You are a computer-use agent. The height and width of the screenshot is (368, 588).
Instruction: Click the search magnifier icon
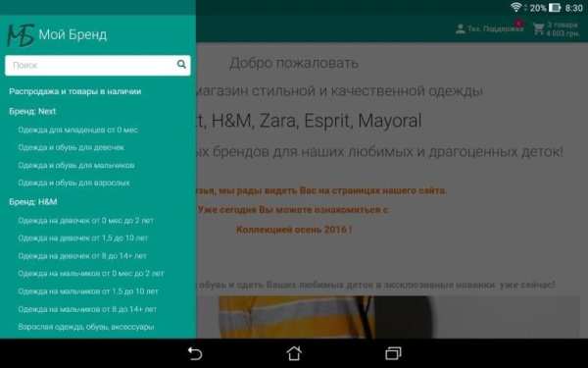[181, 64]
